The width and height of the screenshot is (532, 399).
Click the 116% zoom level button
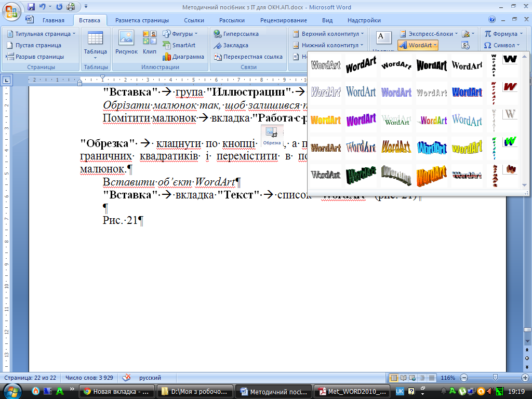447,378
